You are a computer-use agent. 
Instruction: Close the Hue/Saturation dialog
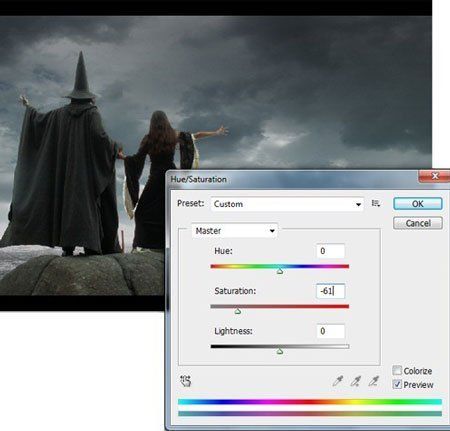click(434, 176)
